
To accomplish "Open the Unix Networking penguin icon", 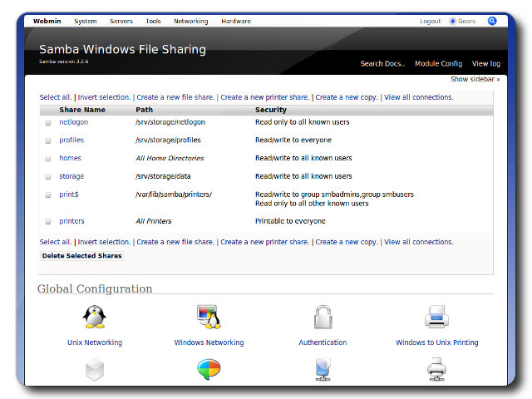I will point(95,317).
